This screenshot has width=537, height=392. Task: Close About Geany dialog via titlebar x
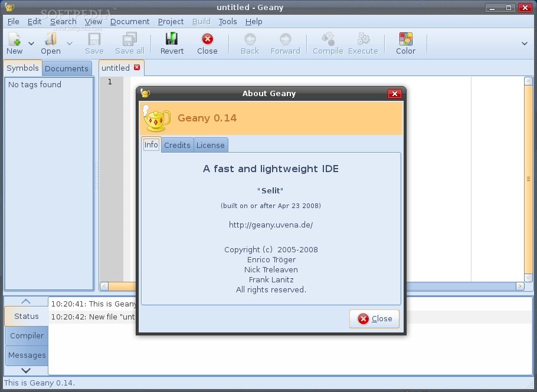(x=395, y=94)
